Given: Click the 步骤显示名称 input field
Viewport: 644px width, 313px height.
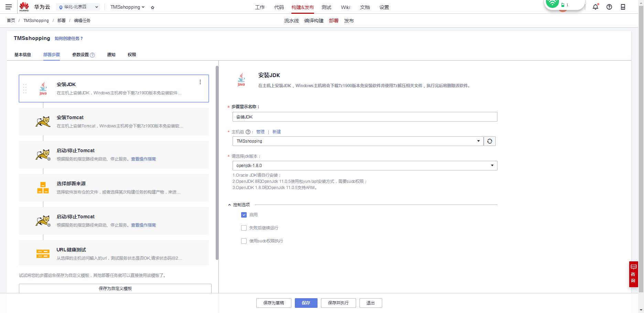Looking at the screenshot, I should pos(365,117).
